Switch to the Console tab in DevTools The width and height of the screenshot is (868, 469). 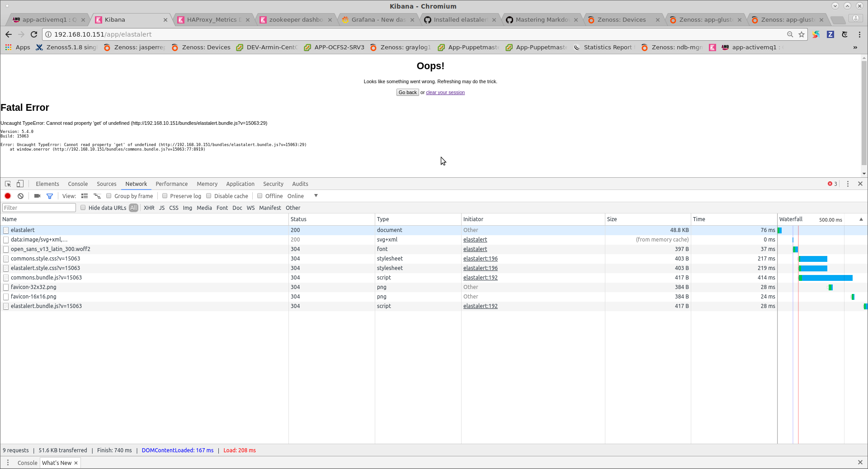click(78, 184)
